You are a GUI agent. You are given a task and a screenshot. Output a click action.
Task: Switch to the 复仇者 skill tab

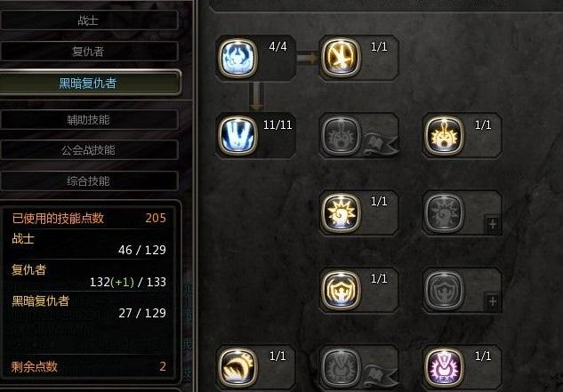pyautogui.click(x=89, y=52)
